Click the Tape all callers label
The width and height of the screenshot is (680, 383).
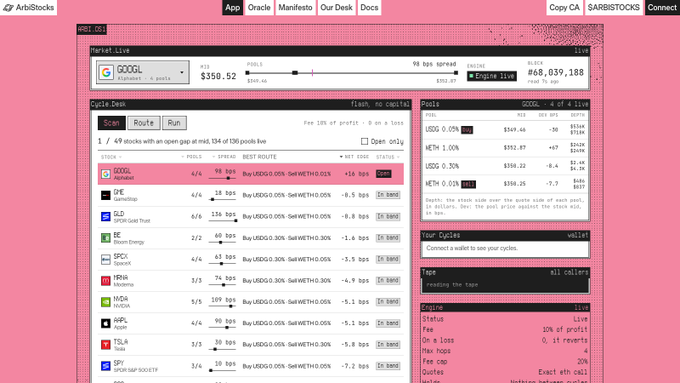coord(569,272)
